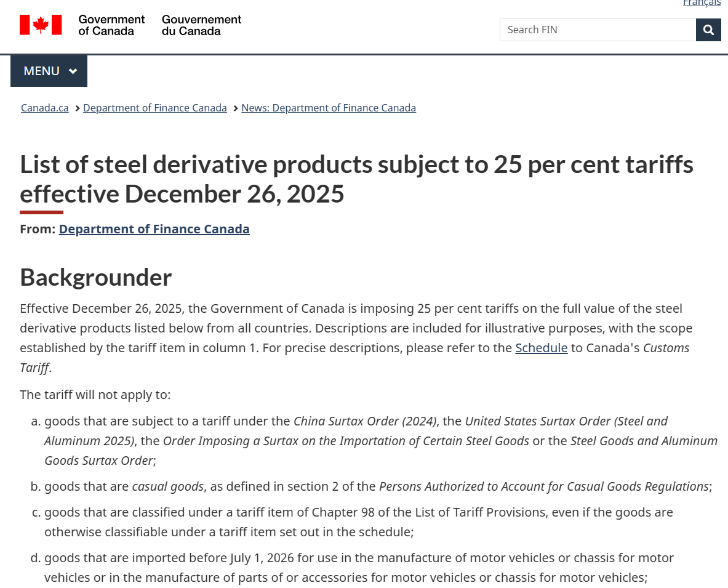Viewport: 728px width, 588px height.
Task: Click the italic casual goods text
Action: click(167, 486)
